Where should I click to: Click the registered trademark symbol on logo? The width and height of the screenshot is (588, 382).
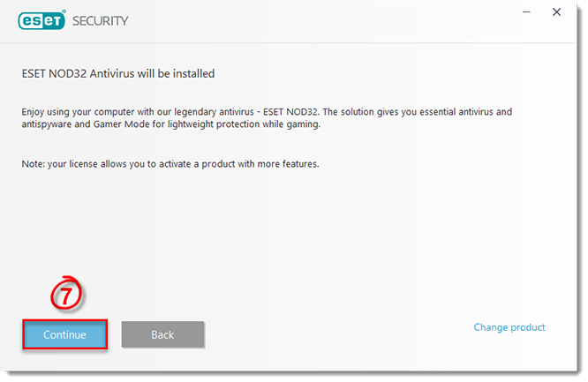[64, 11]
